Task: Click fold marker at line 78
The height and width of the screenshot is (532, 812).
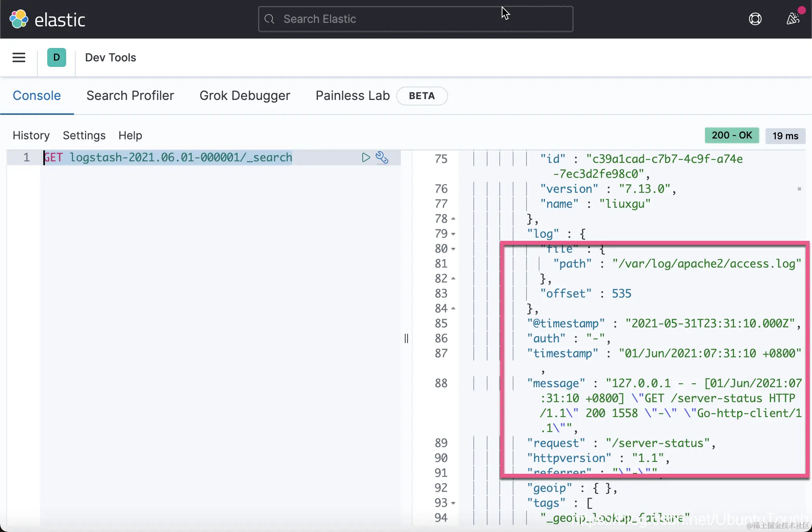Action: [453, 219]
